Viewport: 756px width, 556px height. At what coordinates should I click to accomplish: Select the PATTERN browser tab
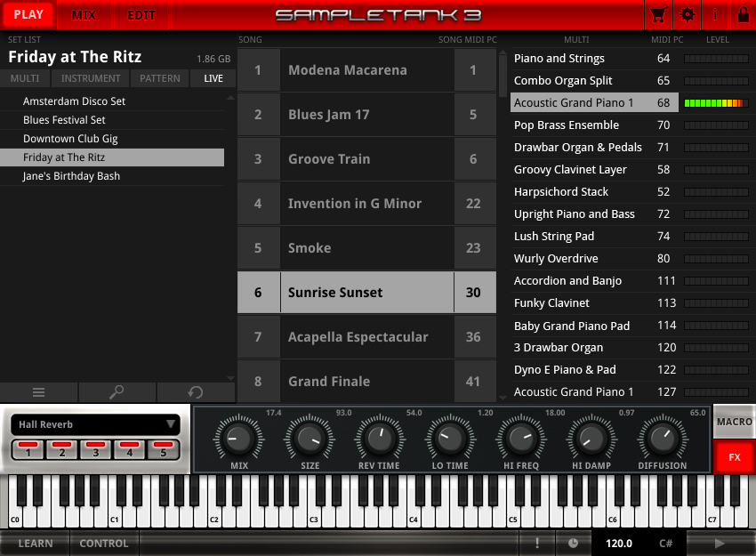coord(159,78)
